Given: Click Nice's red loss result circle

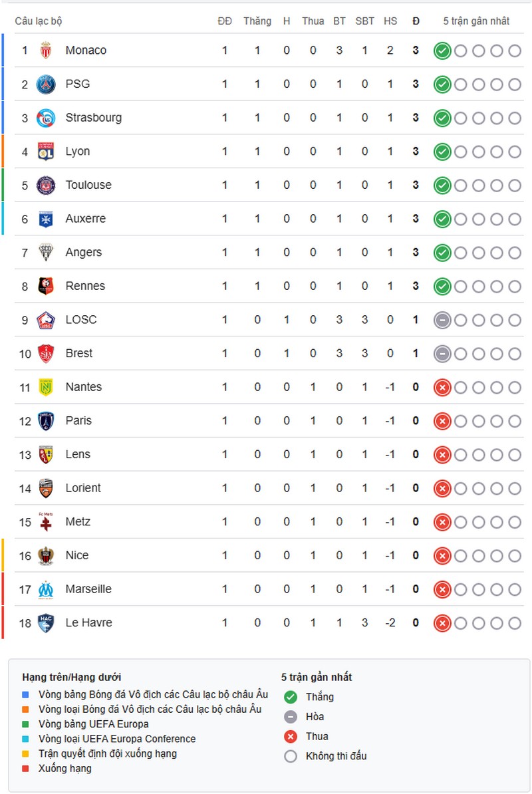Looking at the screenshot, I should pyautogui.click(x=442, y=556).
